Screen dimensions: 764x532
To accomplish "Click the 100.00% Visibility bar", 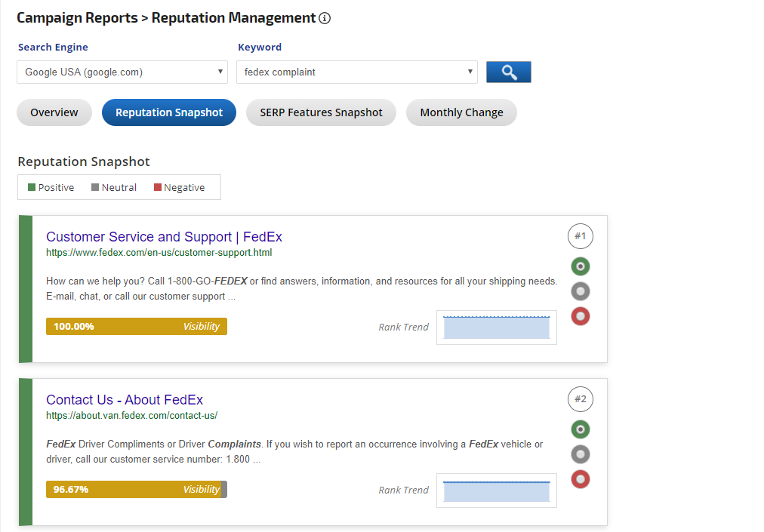I will point(136,326).
